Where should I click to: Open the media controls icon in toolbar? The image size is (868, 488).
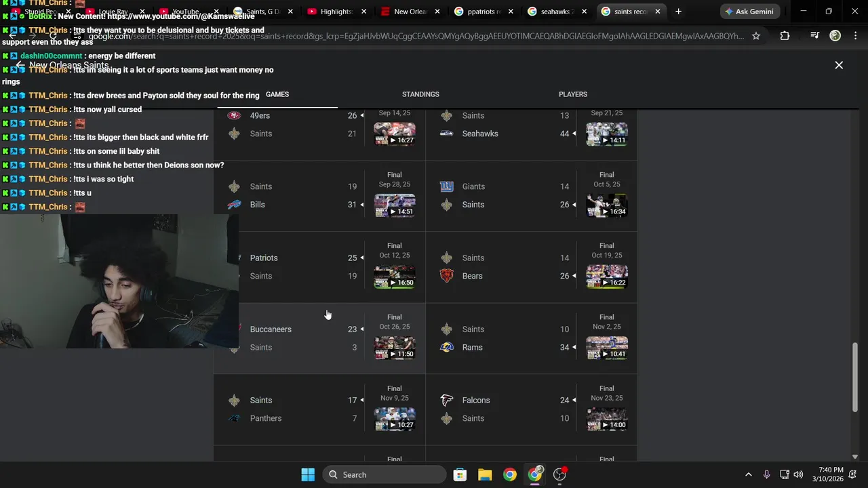815,36
